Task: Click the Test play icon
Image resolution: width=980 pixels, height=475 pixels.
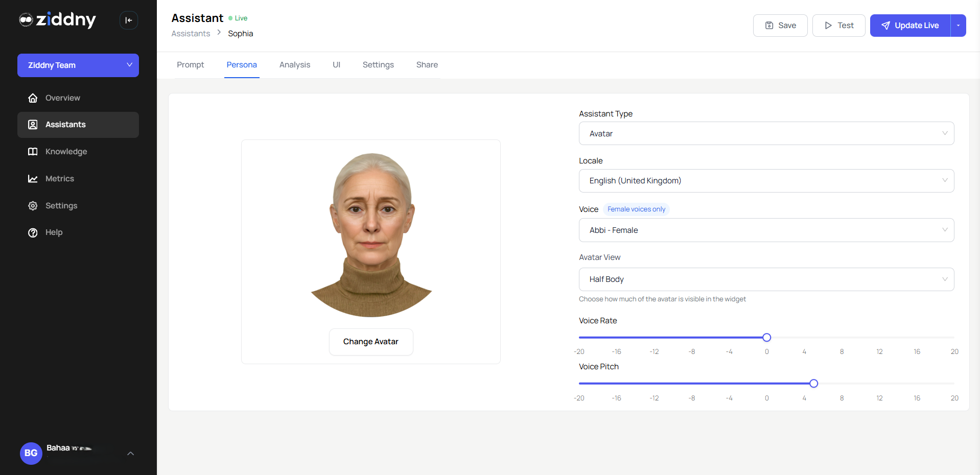Action: point(828,25)
